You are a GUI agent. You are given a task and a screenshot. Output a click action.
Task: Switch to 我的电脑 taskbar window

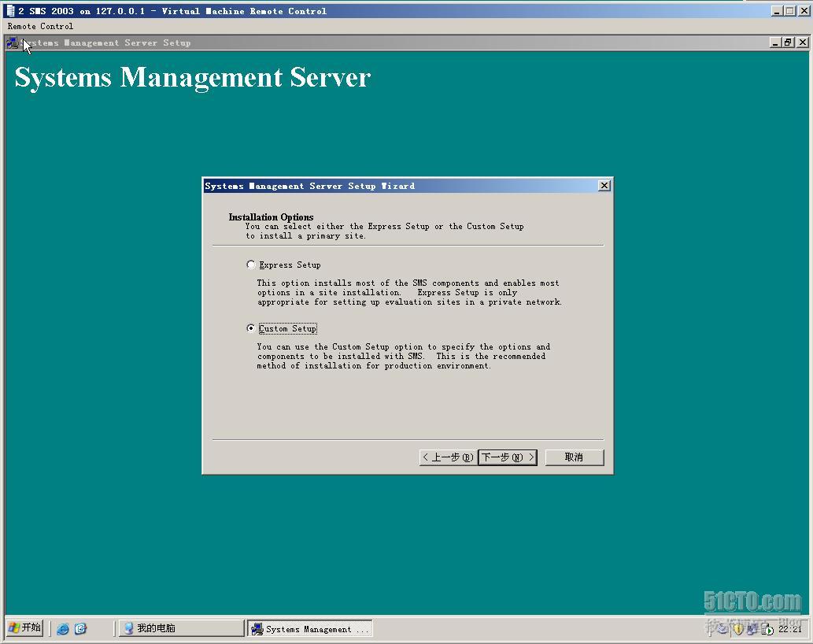(x=182, y=628)
